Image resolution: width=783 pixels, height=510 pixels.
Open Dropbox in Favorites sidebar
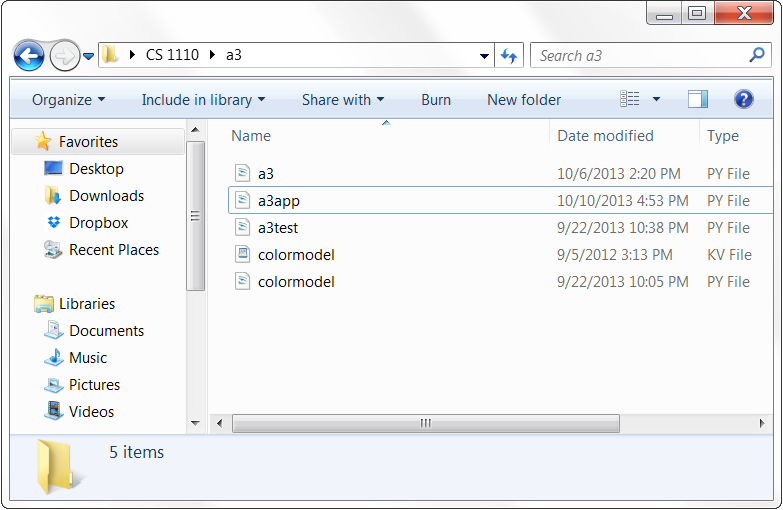pos(97,223)
